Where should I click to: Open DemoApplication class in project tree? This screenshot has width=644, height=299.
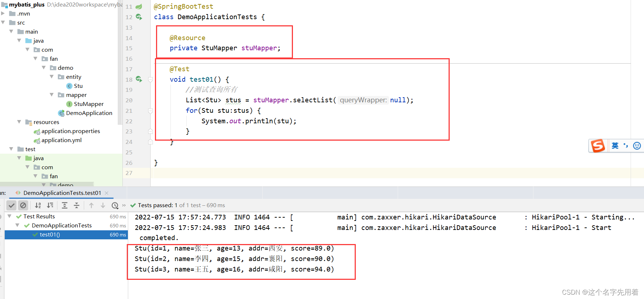coord(89,113)
